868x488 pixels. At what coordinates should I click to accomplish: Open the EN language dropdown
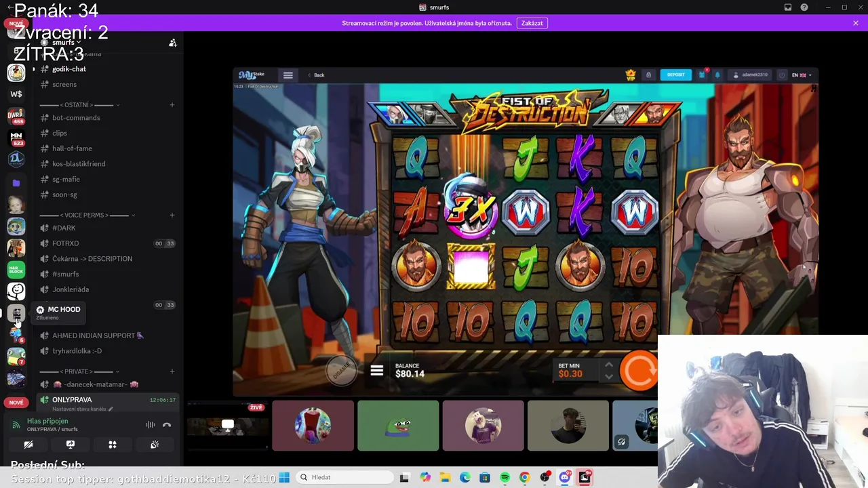click(802, 75)
